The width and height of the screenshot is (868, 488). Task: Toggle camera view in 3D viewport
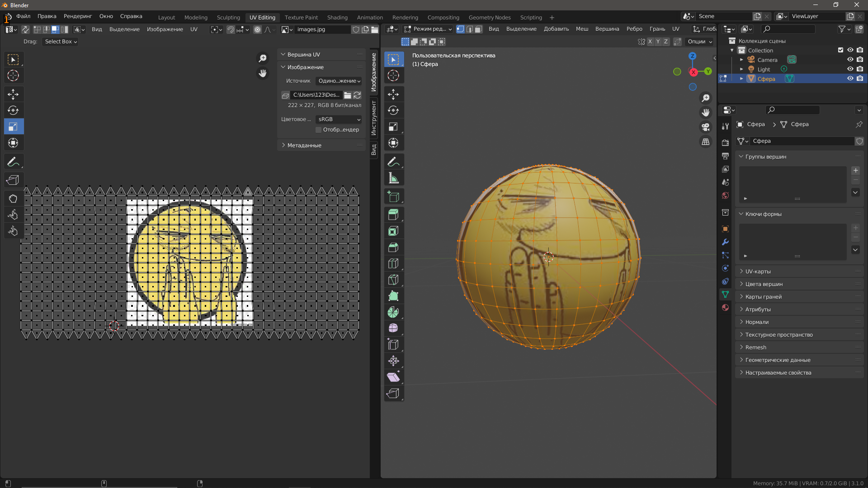click(705, 127)
